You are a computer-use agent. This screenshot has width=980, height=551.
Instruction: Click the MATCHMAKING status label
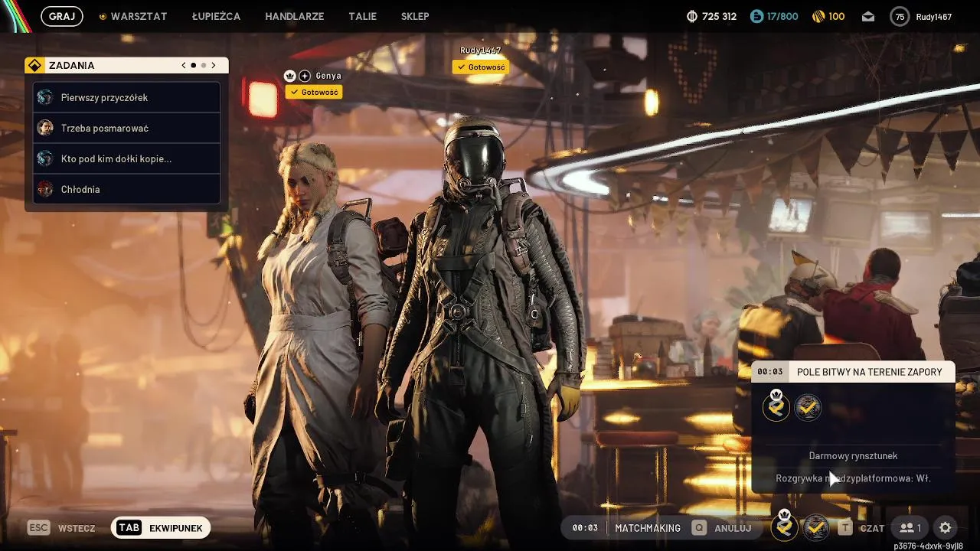click(x=648, y=528)
